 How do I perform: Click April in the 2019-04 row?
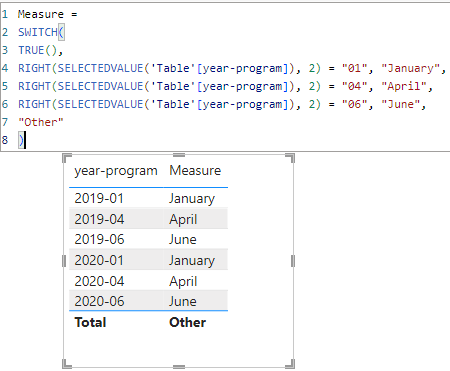pos(183,220)
